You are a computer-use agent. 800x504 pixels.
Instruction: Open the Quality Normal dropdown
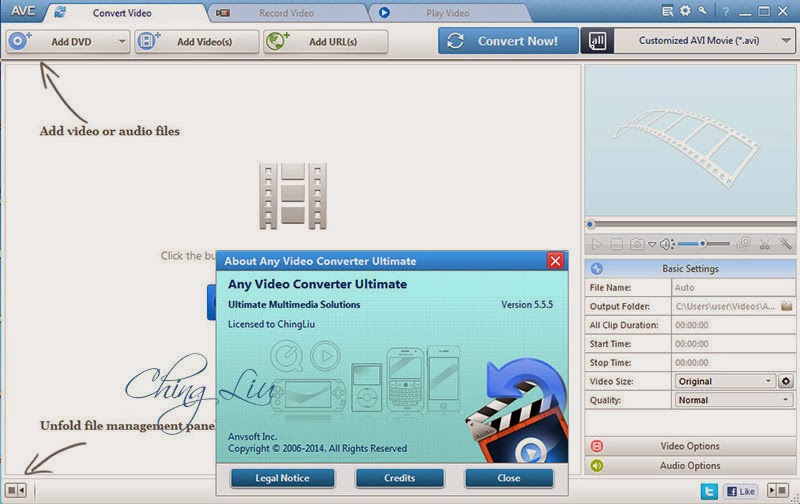coord(734,400)
